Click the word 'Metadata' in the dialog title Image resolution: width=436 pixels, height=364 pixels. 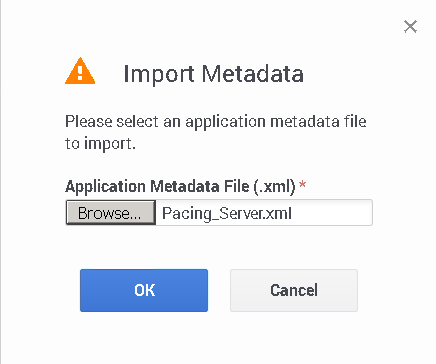click(x=253, y=74)
